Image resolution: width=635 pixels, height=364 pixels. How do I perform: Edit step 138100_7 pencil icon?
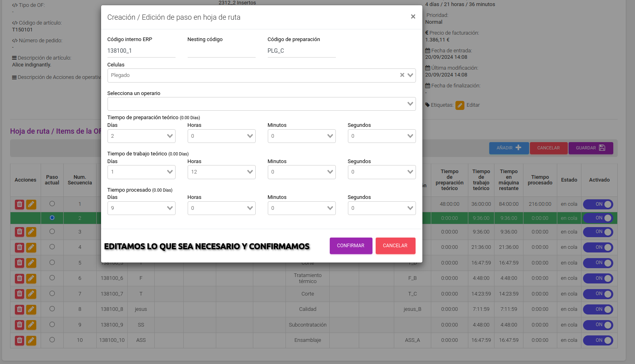[31, 294]
